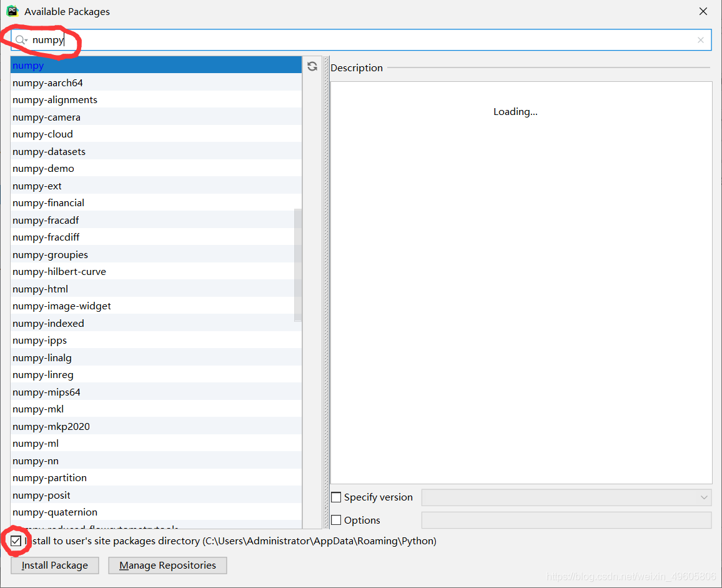This screenshot has width=722, height=588.
Task: Select numpy-demo package
Action: point(156,169)
